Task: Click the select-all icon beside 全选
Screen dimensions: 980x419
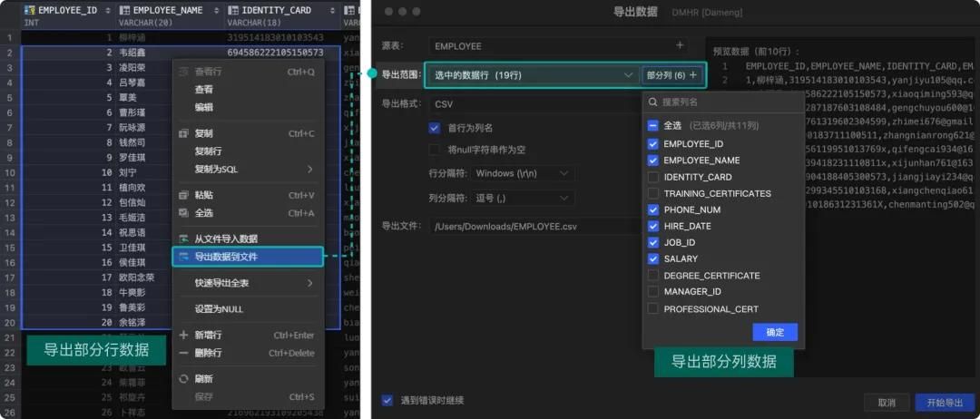Action: click(x=183, y=213)
